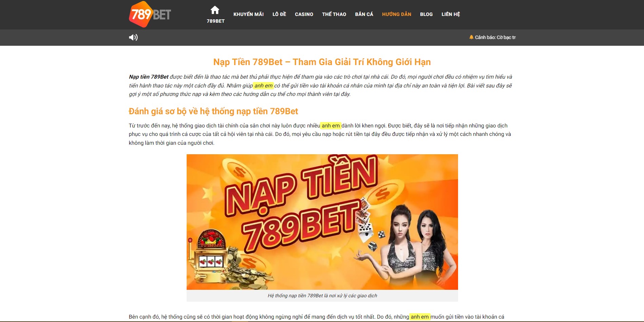This screenshot has height=322, width=644.
Task: Click the Nạp Tiền 789Bet page title
Action: tap(322, 62)
